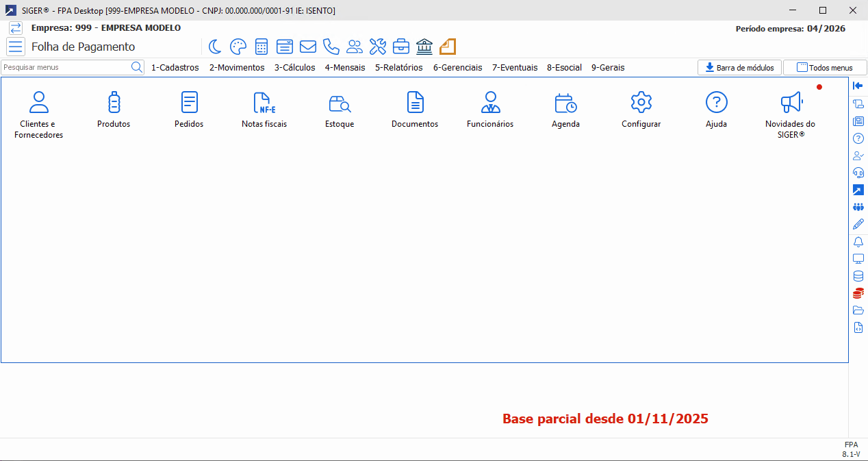Viewport: 868px width, 461px height.
Task: Open the 5-Relatórios menu
Action: [x=399, y=68]
